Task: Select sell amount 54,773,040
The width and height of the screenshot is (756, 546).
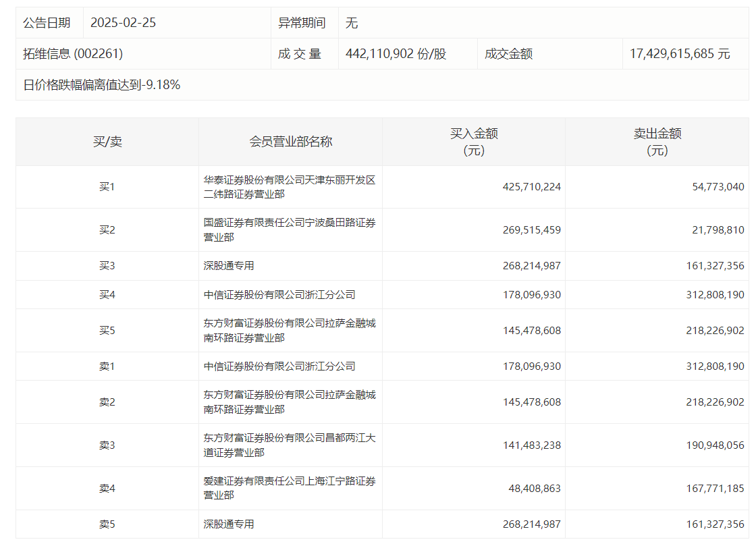Action: pyautogui.click(x=718, y=187)
